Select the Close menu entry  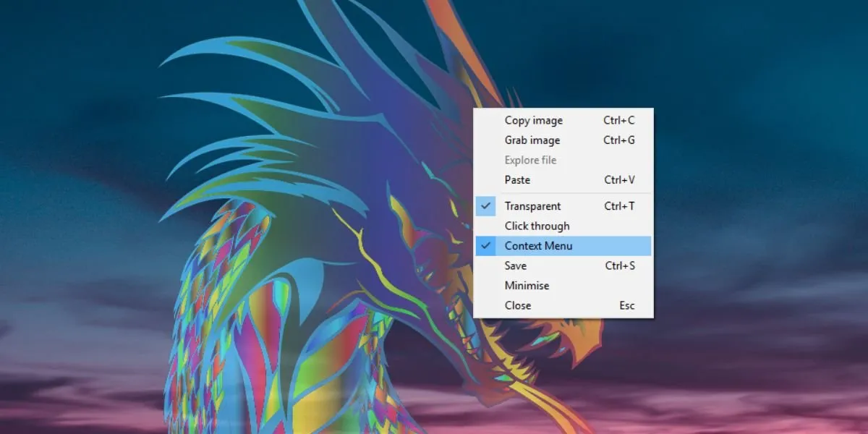click(563, 305)
